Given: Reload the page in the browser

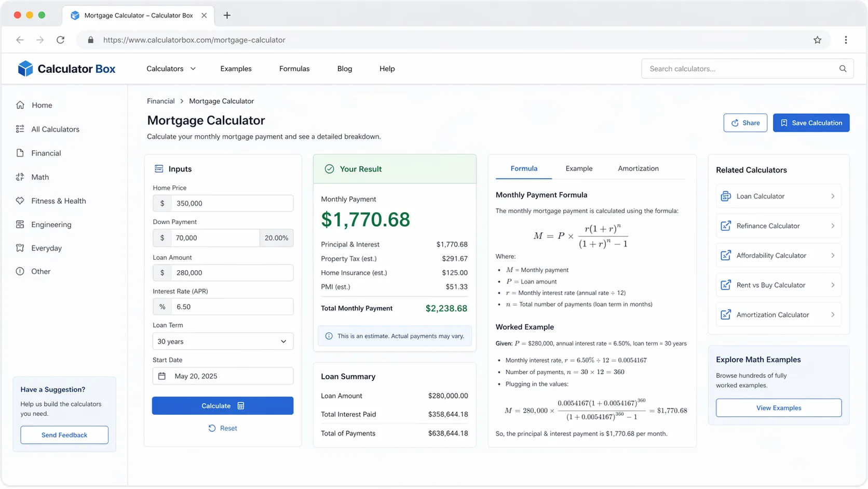Looking at the screenshot, I should tap(61, 40).
